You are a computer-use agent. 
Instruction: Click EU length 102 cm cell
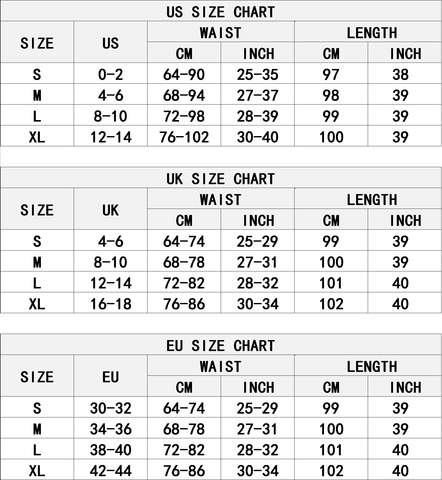coord(331,471)
